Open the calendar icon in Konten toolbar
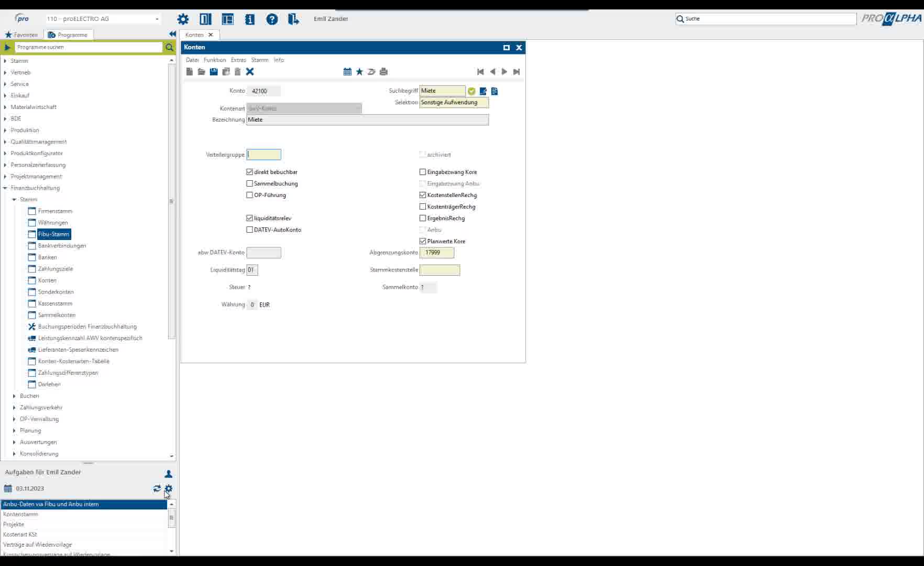 pyautogui.click(x=347, y=72)
